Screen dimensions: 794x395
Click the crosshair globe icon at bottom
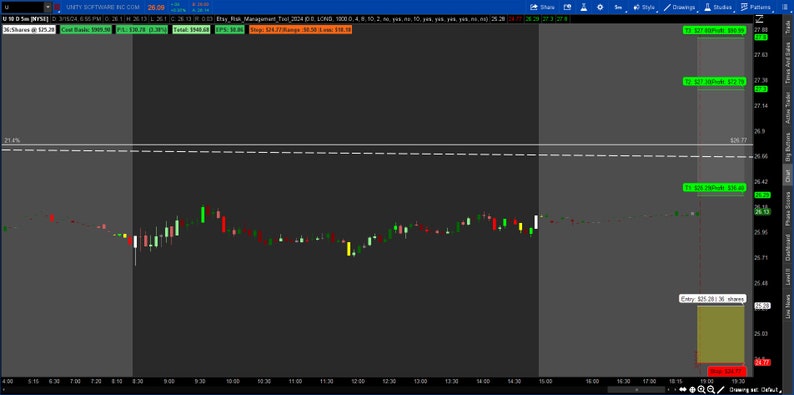(692, 389)
